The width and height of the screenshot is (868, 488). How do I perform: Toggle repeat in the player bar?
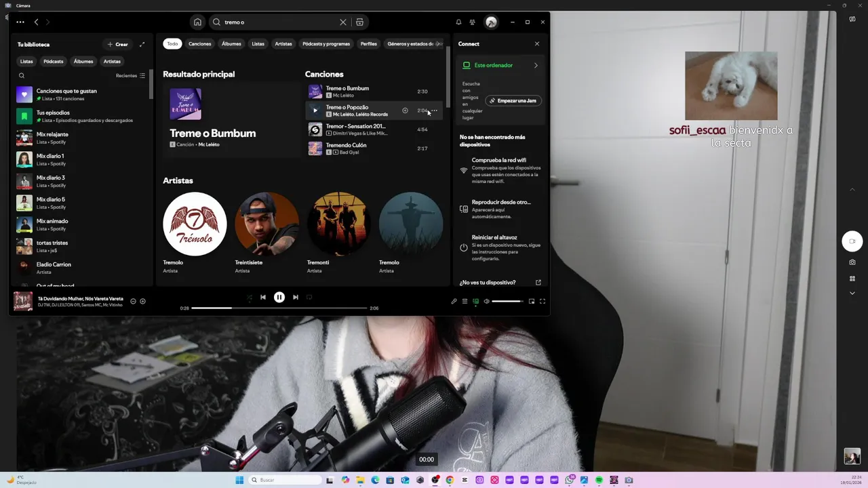tap(309, 297)
